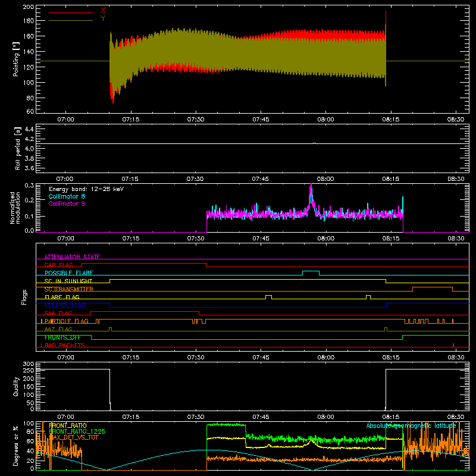The height and width of the screenshot is (476, 476).
Task: Click the SC_IN_SUNLIGHT label
Action: point(68,281)
